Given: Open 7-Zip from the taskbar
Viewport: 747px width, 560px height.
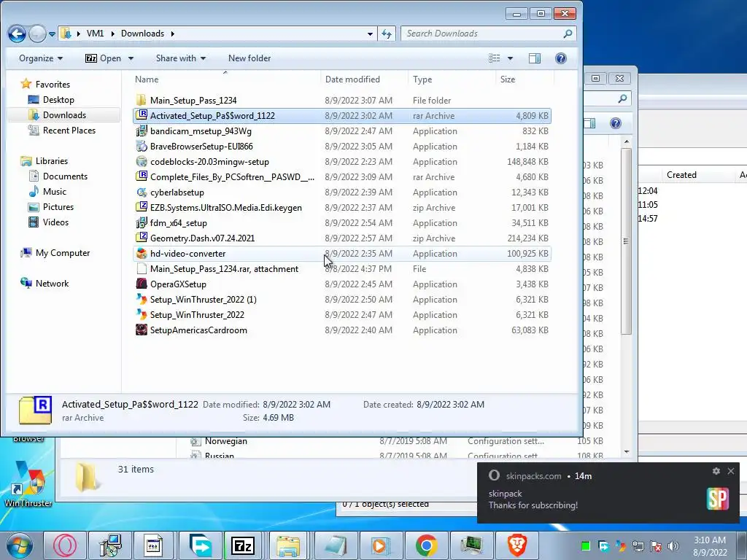Looking at the screenshot, I should coord(242,545).
